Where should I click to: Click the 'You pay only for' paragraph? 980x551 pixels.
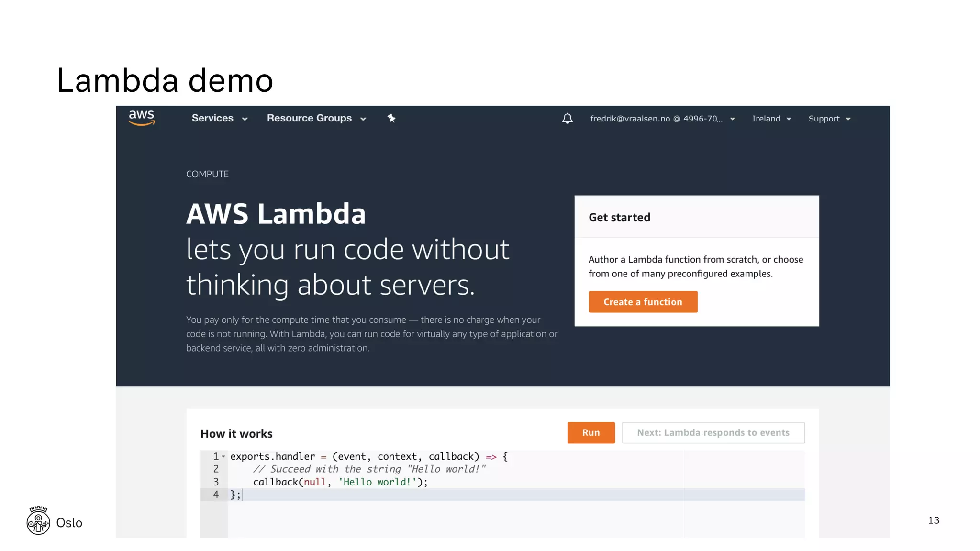pos(372,334)
